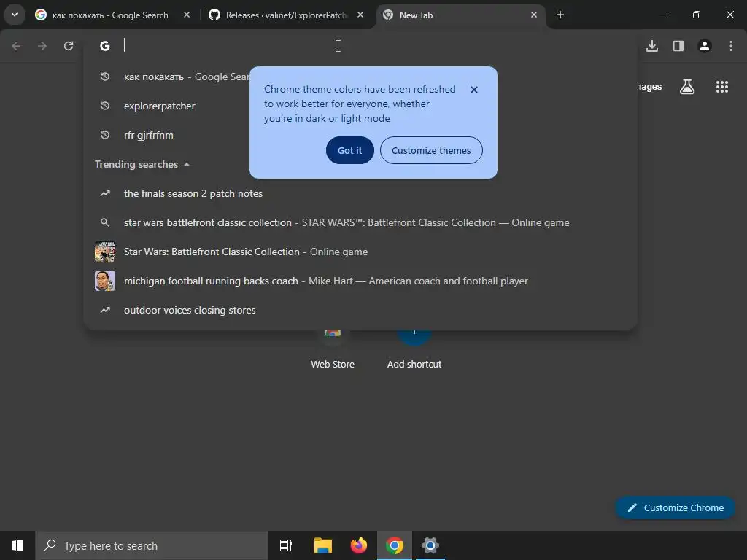This screenshot has width=747, height=560.
Task: Close the New Tab tab
Action: (534, 15)
